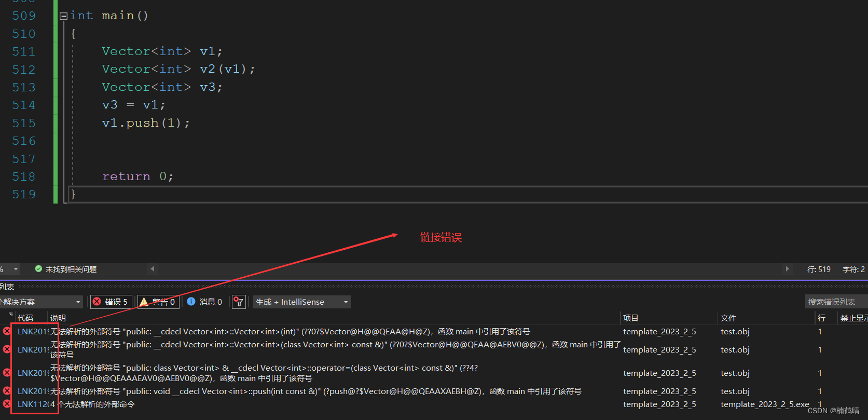Collapse the main() function fold marker
868x420 pixels.
(x=63, y=16)
